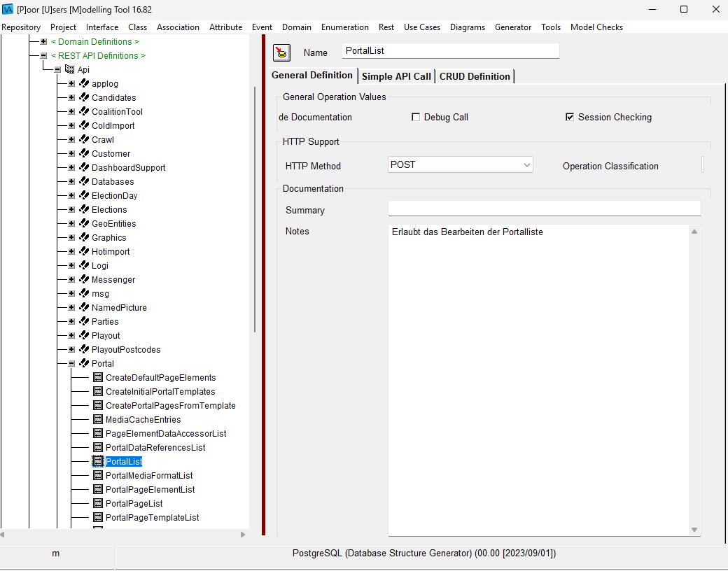Click the database icon button beside Name
728x571 pixels.
[x=281, y=52]
